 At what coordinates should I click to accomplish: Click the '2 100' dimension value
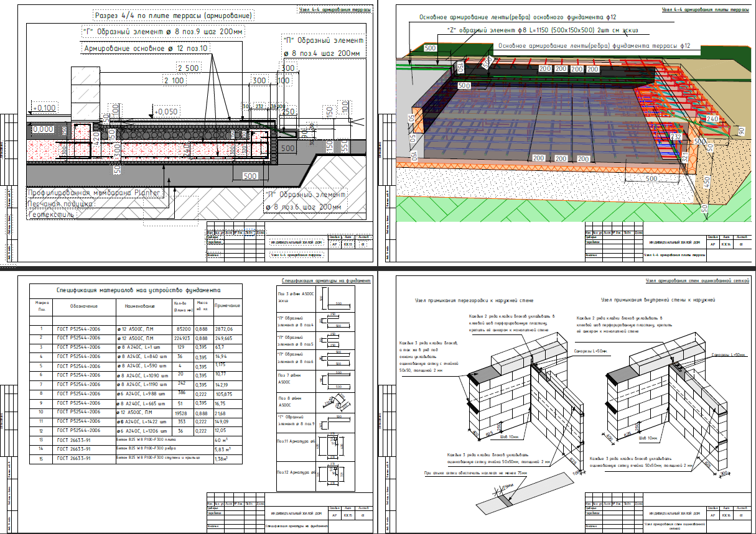pyautogui.click(x=174, y=80)
